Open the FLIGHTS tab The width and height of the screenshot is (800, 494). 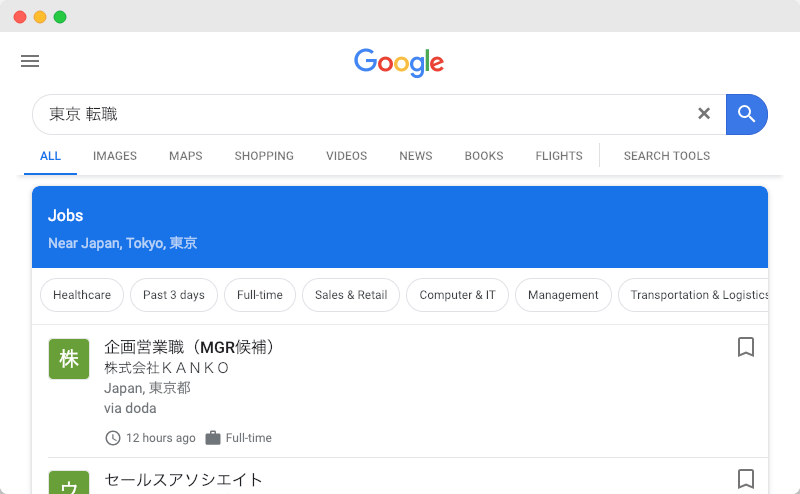(559, 156)
